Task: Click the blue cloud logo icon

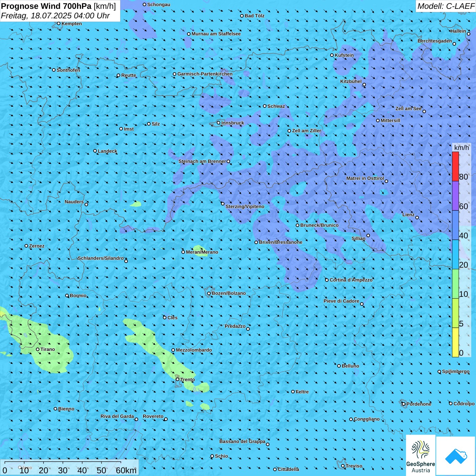Action: click(456, 456)
